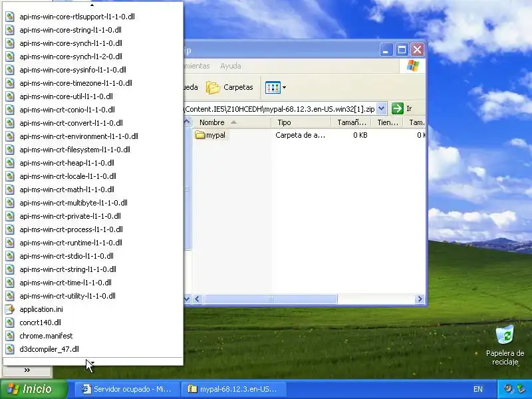Viewport: 532px width, 399px height.
Task: Click the rightmost system tray icon
Action: pos(521,389)
